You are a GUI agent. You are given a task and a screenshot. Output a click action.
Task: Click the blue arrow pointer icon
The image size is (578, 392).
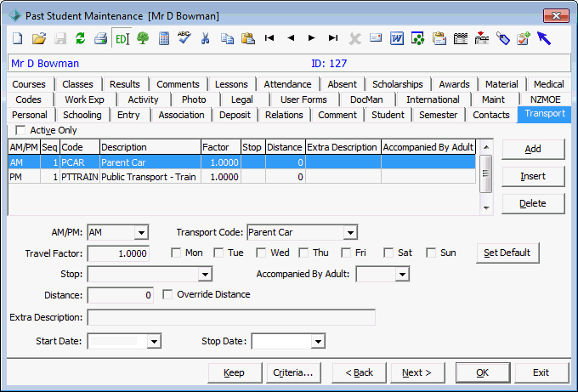tap(544, 38)
